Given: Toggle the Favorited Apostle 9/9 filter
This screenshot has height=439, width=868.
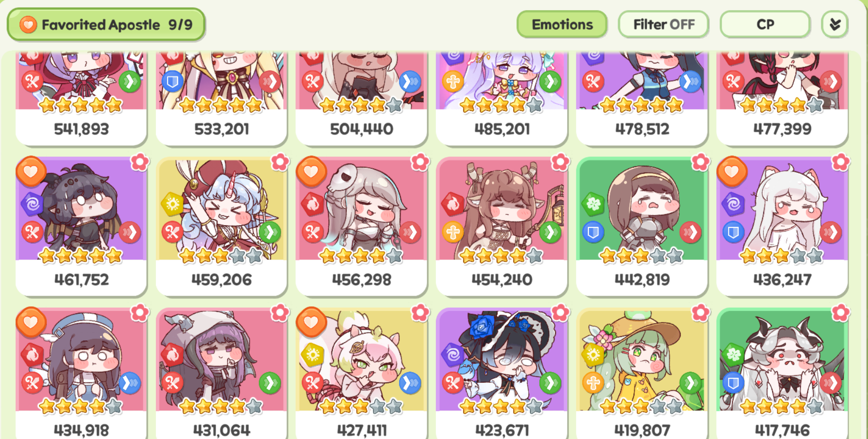Looking at the screenshot, I should point(106,24).
